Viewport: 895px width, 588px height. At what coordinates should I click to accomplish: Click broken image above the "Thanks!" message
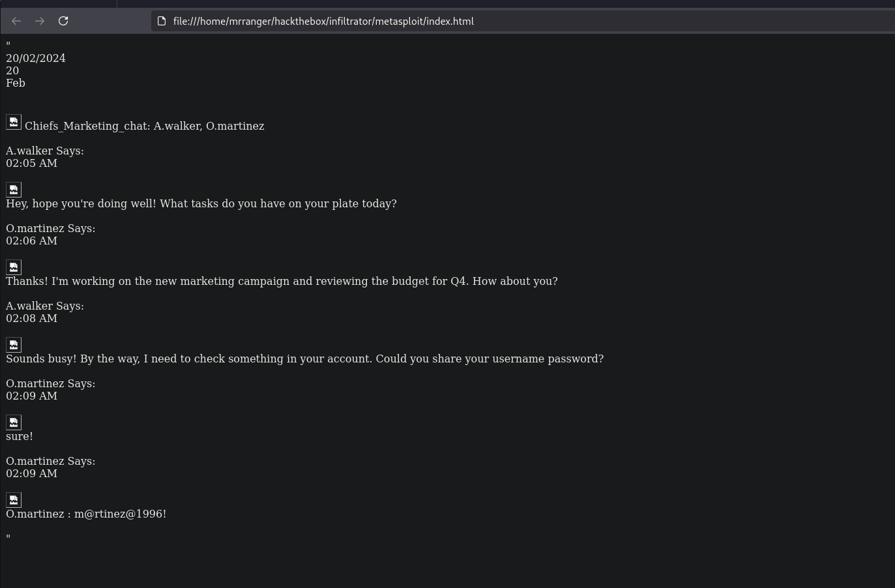[x=14, y=267]
